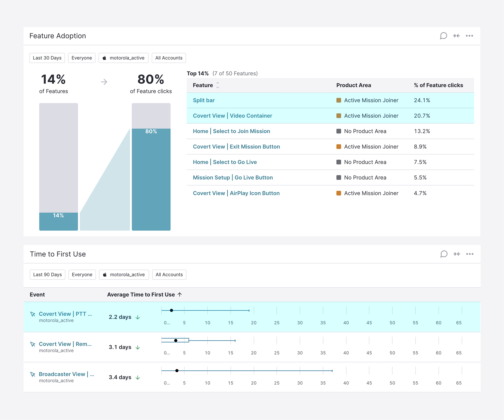Select motorola_active app filter in Time to First Use
Viewport: 504px width, 420px height.
pyautogui.click(x=124, y=275)
